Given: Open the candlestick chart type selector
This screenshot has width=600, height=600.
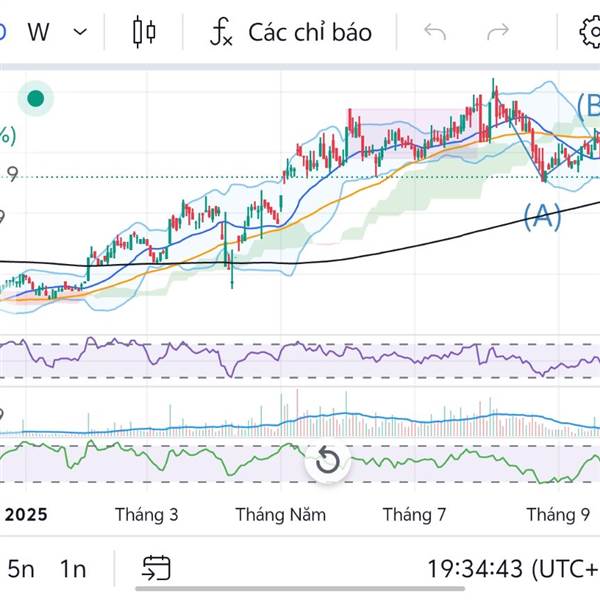Looking at the screenshot, I should (144, 32).
